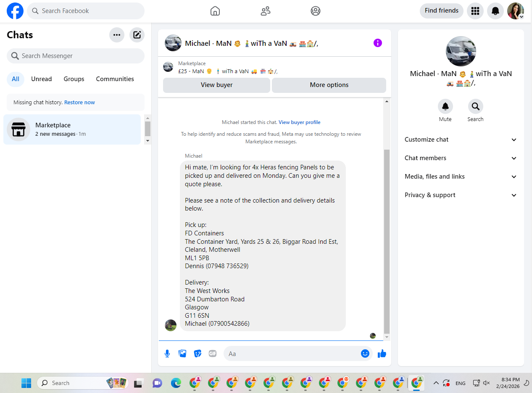Open the clock showing 8:34 PM
The height and width of the screenshot is (393, 532).
(508, 383)
